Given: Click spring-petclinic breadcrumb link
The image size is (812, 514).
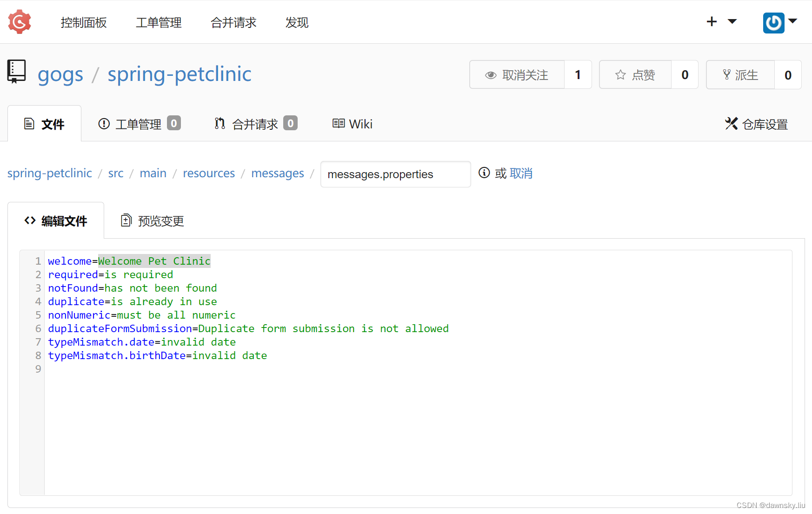Looking at the screenshot, I should [50, 173].
